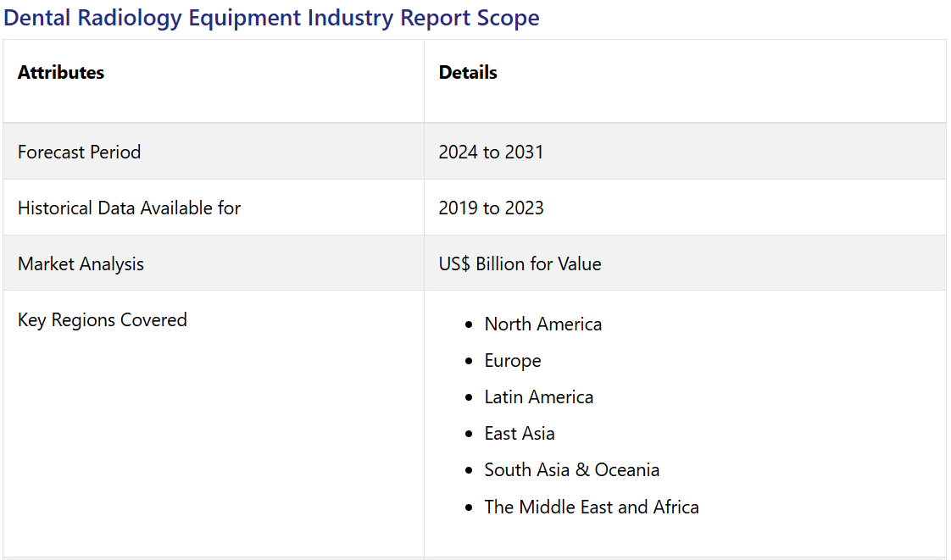Click Europe in the regions list
The height and width of the screenshot is (560, 951).
[x=512, y=361]
